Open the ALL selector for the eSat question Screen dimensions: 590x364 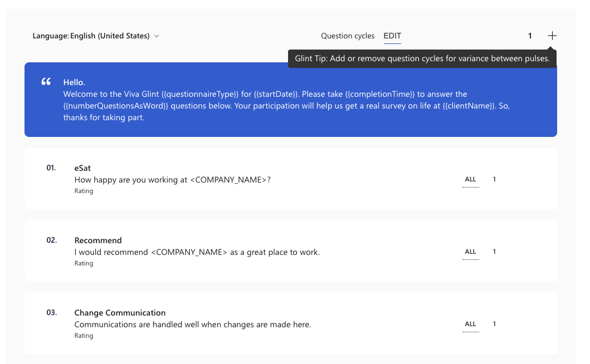(470, 179)
